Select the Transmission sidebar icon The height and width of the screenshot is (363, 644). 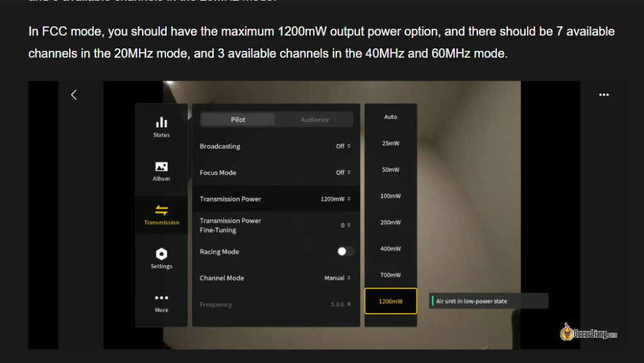[162, 211]
